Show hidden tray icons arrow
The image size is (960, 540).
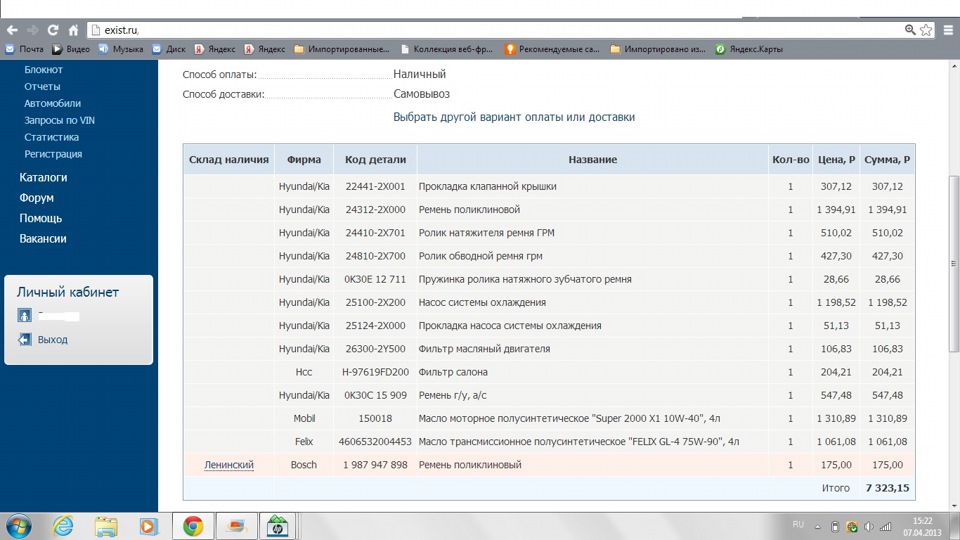click(817, 527)
